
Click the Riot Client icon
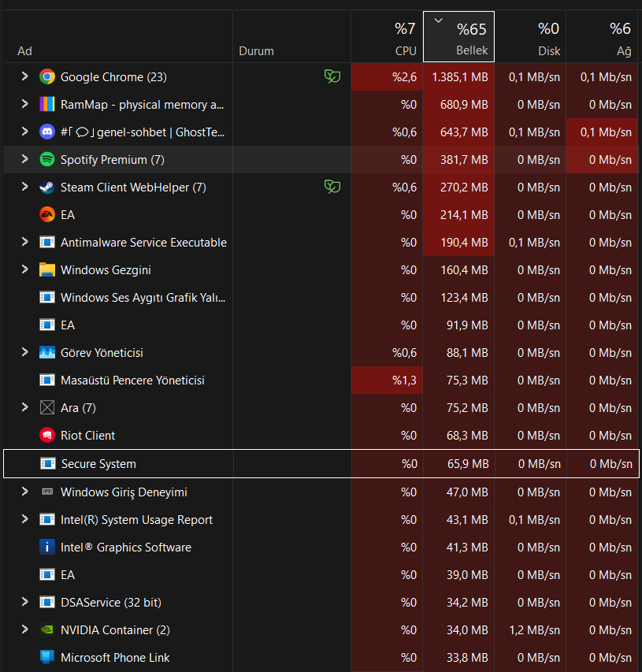click(47, 436)
